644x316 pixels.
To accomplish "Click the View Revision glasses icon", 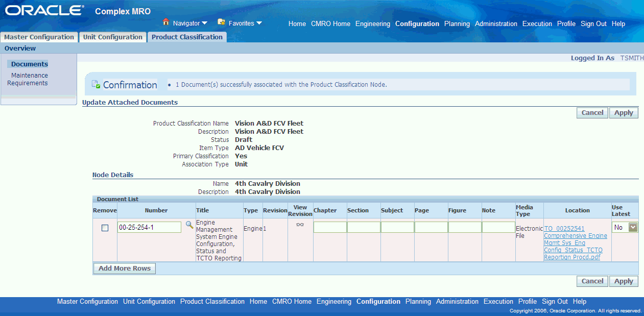I will (300, 225).
